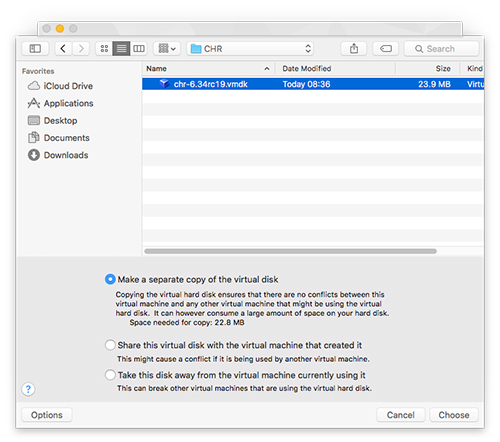The height and width of the screenshot is (442, 500).
Task: Click the Choose button
Action: click(x=454, y=415)
